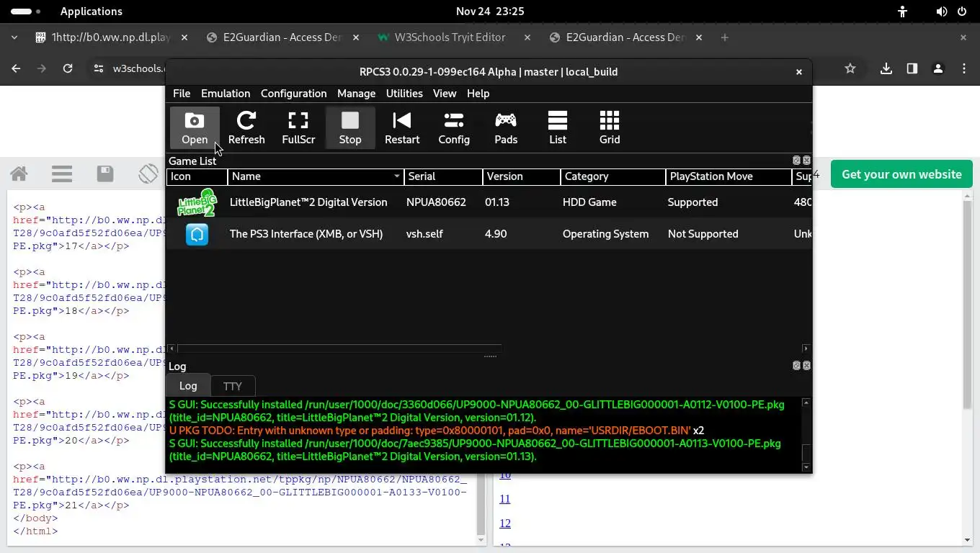
Task: Stop the running emulation
Action: pyautogui.click(x=350, y=128)
